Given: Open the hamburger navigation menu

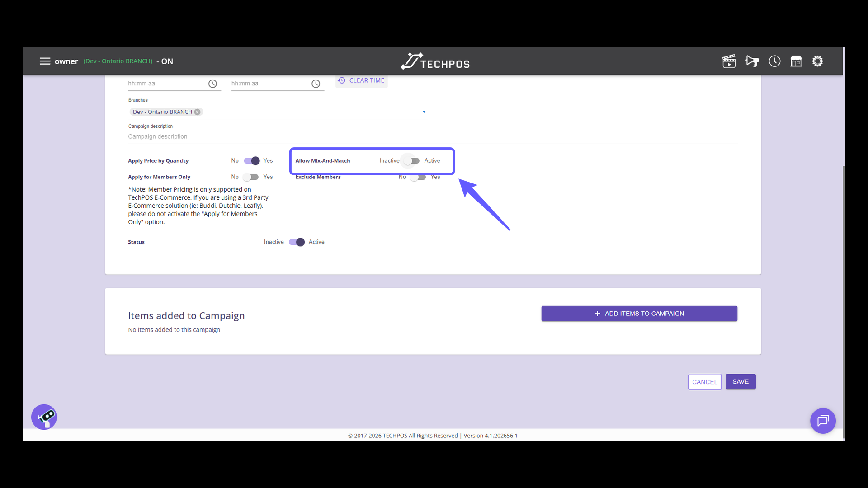Looking at the screenshot, I should tap(45, 61).
